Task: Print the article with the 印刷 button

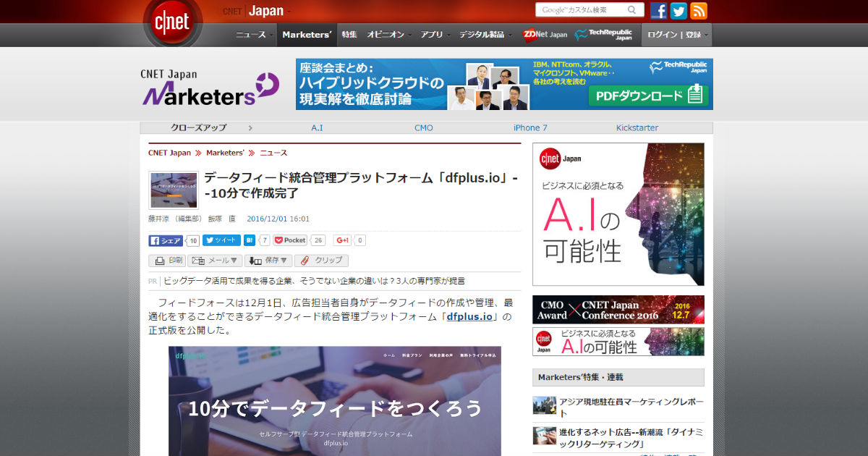Action: [167, 261]
